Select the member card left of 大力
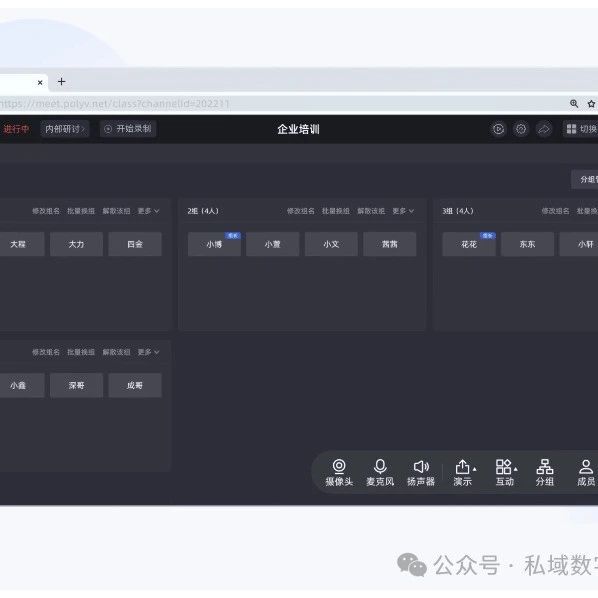 pyautogui.click(x=22, y=244)
